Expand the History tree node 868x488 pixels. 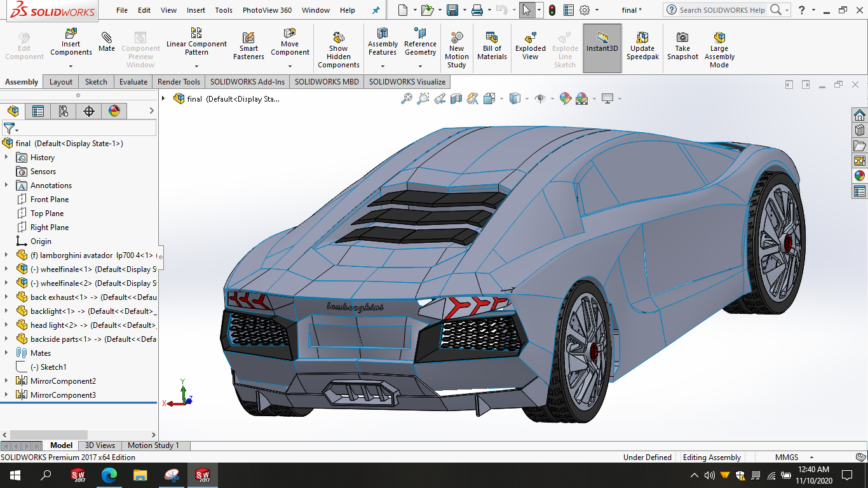pyautogui.click(x=6, y=157)
